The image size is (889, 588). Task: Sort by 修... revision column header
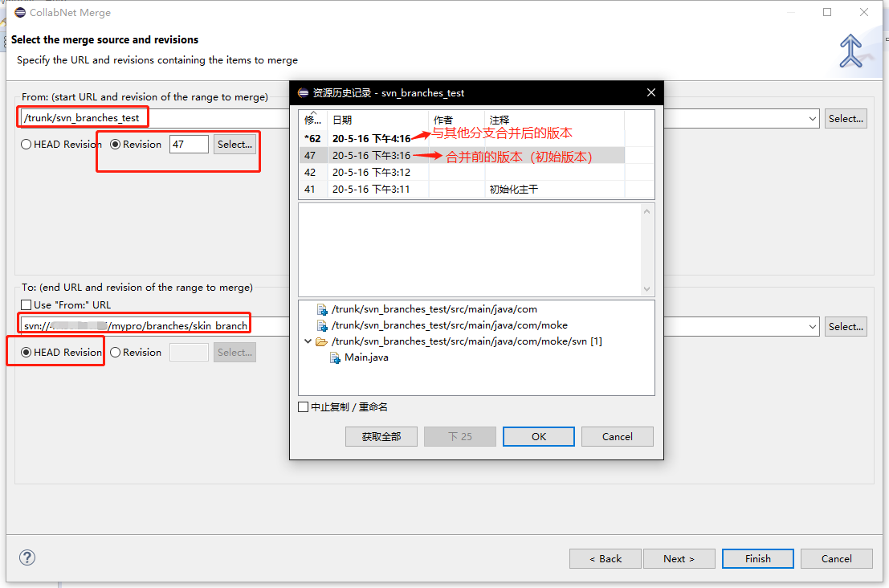click(313, 120)
